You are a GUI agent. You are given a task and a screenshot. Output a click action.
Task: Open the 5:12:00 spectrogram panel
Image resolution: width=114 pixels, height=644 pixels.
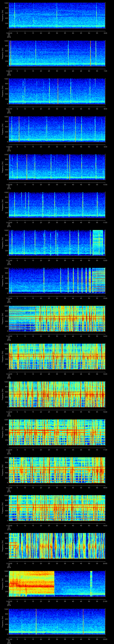(x=57, y=280)
